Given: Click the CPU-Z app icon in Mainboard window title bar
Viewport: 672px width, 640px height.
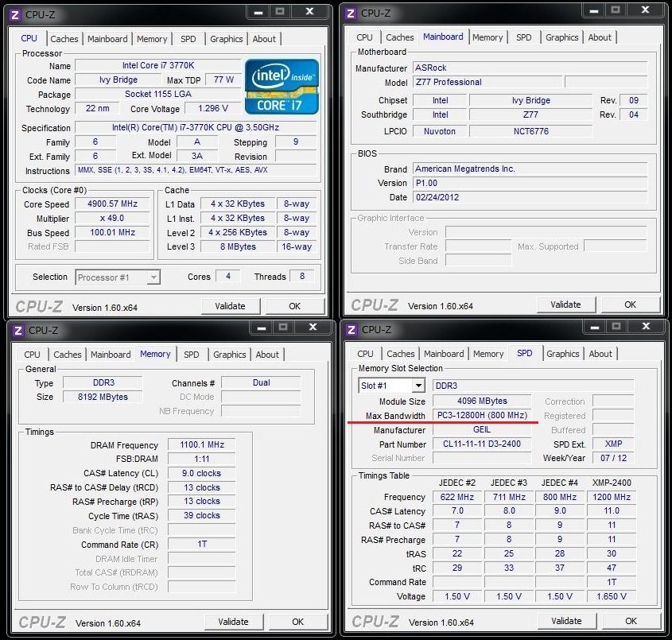Looking at the screenshot, I should coord(351,14).
